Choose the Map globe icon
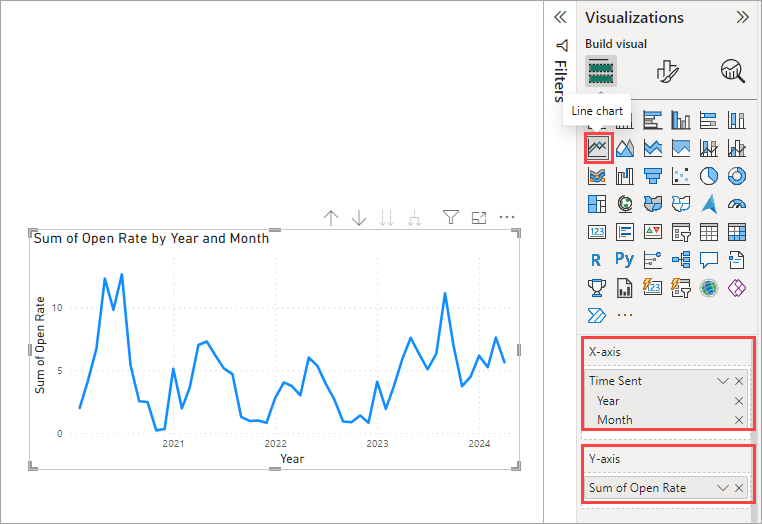 (625, 204)
